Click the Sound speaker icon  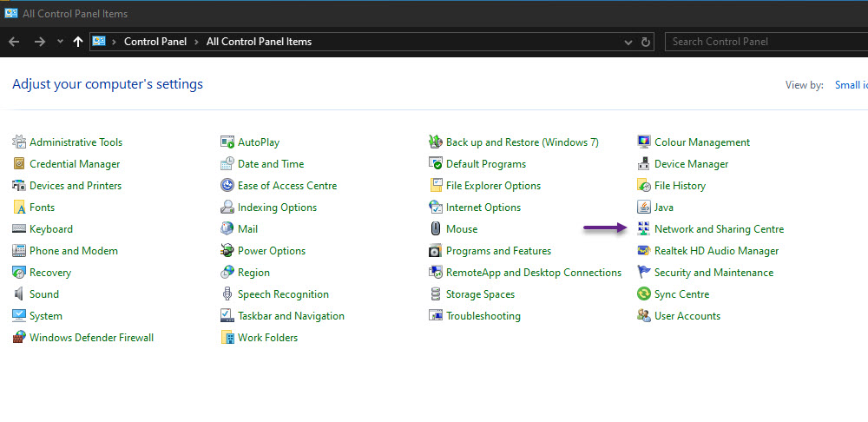click(x=19, y=294)
